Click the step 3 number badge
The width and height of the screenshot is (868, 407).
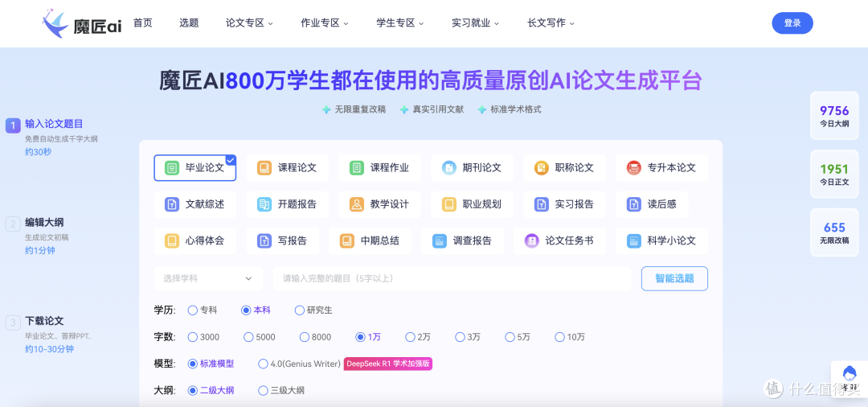[x=14, y=323]
